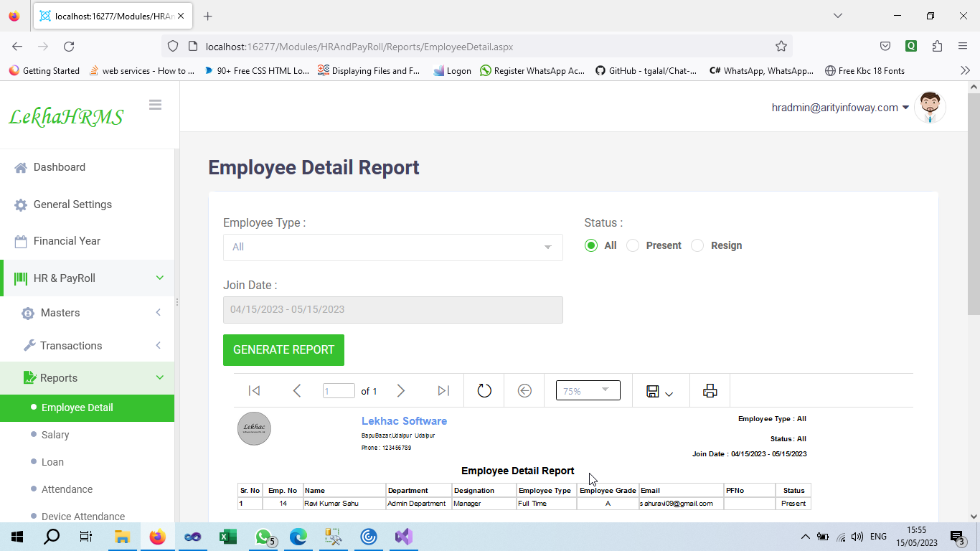The width and height of the screenshot is (980, 551).
Task: Click the Join Date range field
Action: pos(393,310)
